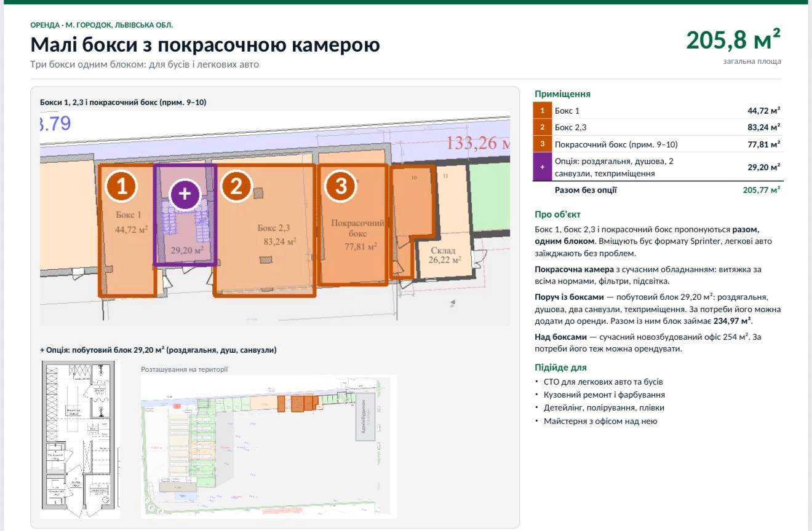Click the Про об'єкт section heading
This screenshot has width=812, height=531.
[557, 214]
